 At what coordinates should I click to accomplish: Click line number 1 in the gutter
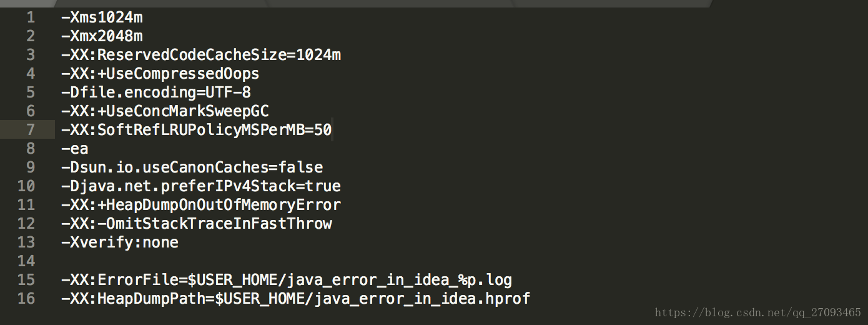31,17
